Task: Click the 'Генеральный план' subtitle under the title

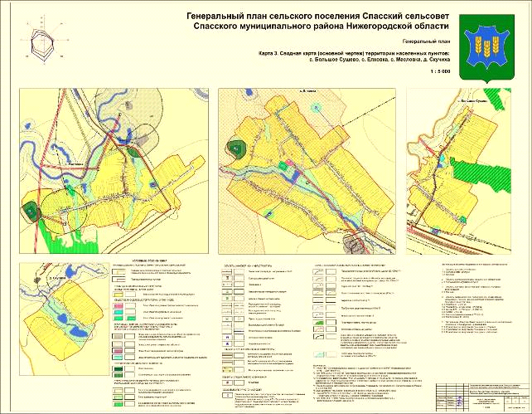Action: click(x=426, y=41)
